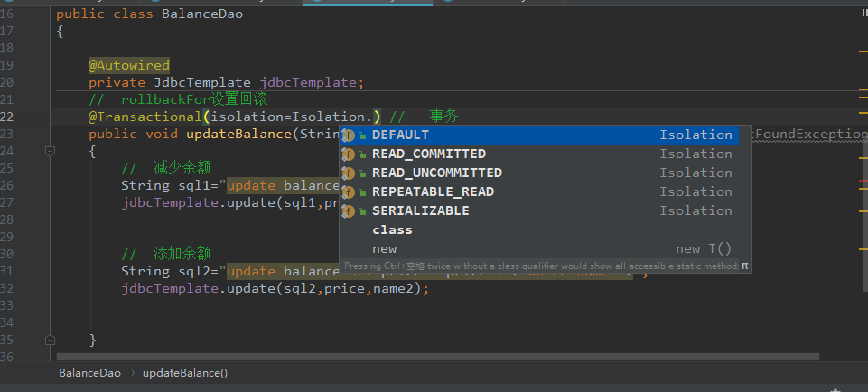Image resolution: width=868 pixels, height=392 pixels.
Task: Collapse the method fold marker at line 24
Action: pos(51,151)
